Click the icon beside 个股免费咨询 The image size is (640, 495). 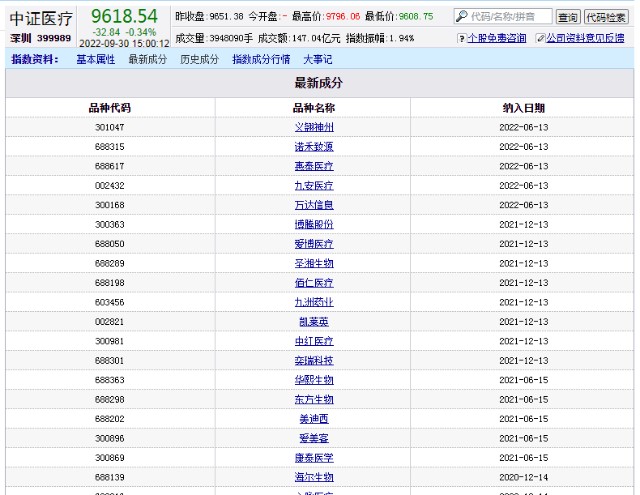point(461,38)
